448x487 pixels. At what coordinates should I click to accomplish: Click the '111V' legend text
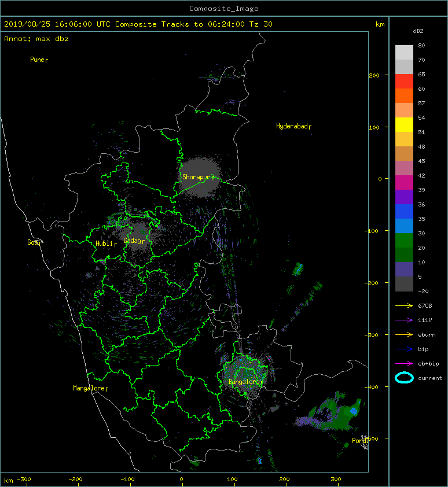(x=425, y=320)
